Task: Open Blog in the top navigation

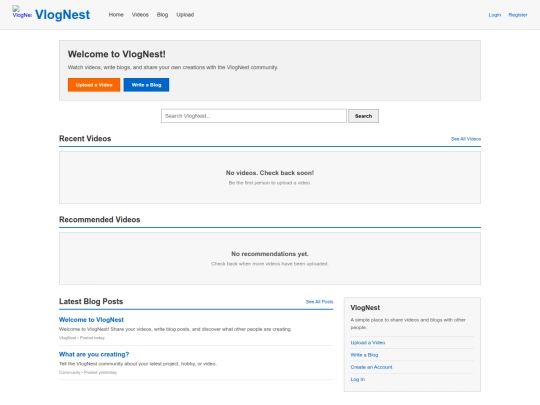Action: pos(162,15)
